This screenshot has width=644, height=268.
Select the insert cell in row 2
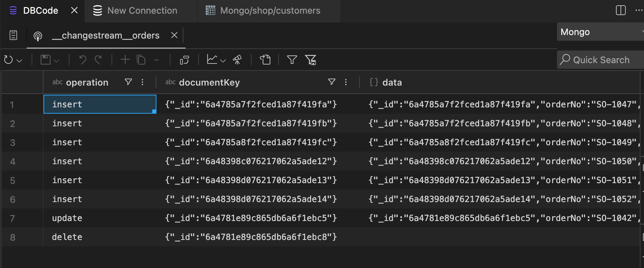click(100, 123)
